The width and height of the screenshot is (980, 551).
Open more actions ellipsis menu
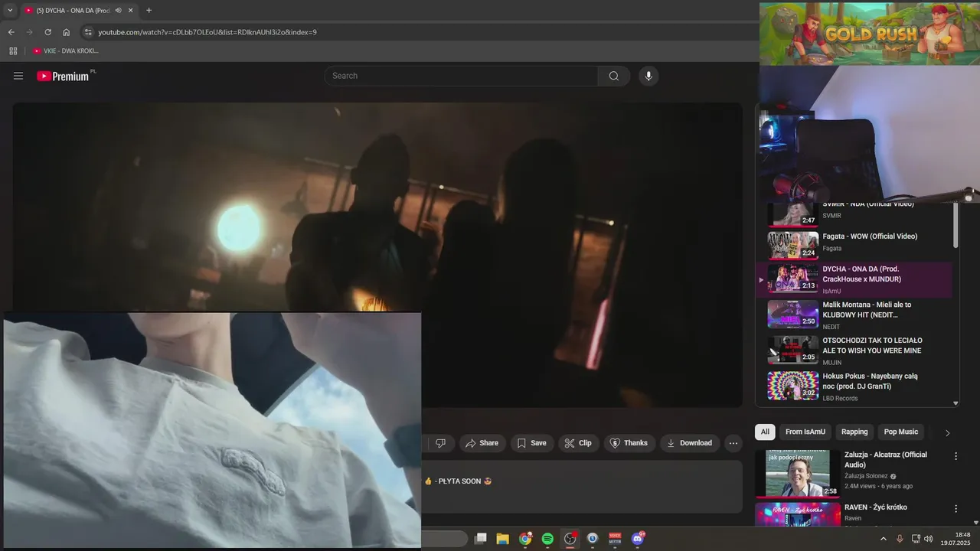click(x=733, y=443)
